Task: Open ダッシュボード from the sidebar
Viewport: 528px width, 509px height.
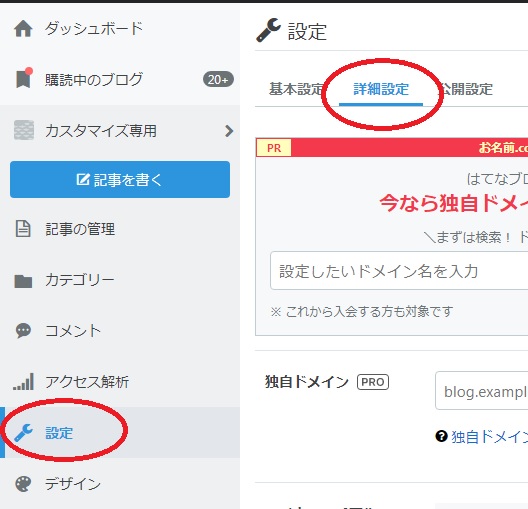Action: [94, 28]
